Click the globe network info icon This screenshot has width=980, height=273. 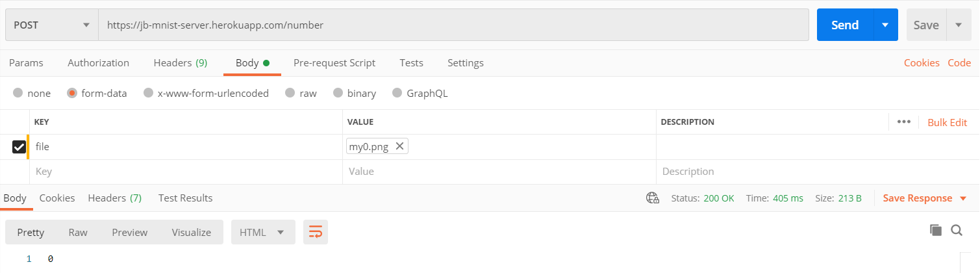(x=653, y=198)
